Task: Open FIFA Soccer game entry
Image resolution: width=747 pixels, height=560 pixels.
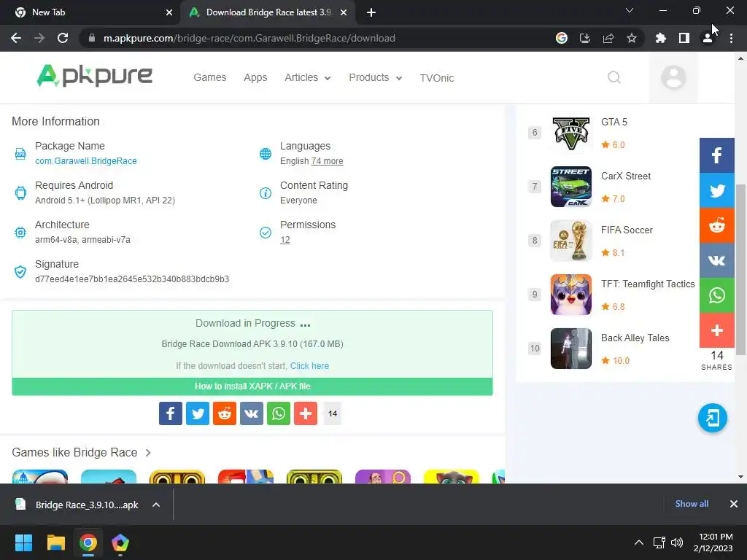Action: coord(627,230)
